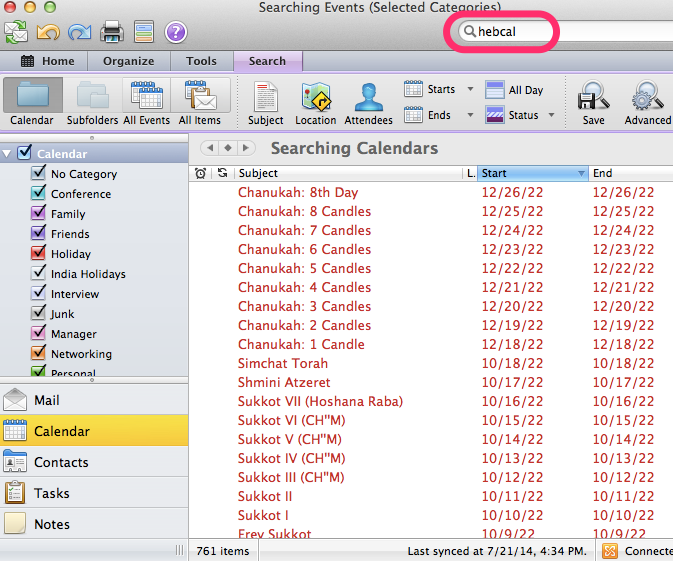Go to next period arrow
This screenshot has height=561, width=673.
click(246, 148)
